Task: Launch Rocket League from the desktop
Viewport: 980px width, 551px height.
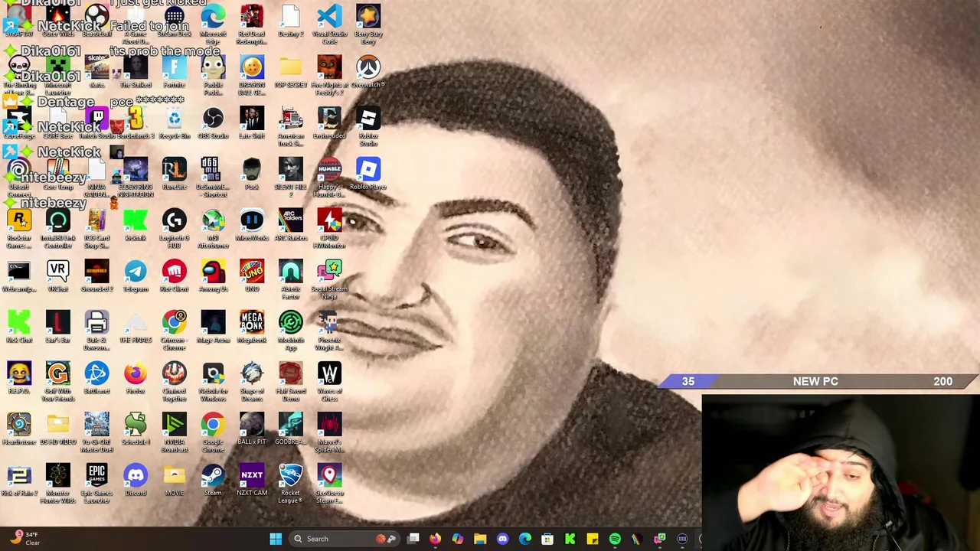Action: (x=291, y=484)
